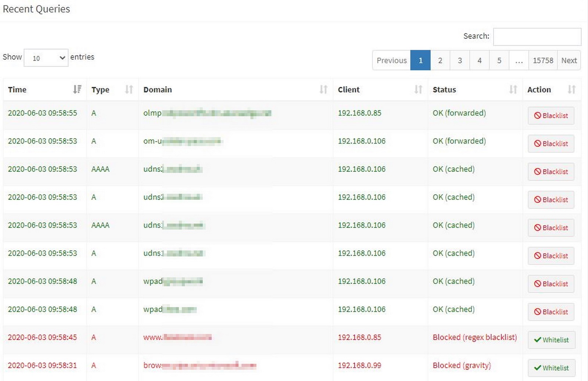Click inside the Search field
Image resolution: width=588 pixels, height=381 pixels.
point(537,36)
